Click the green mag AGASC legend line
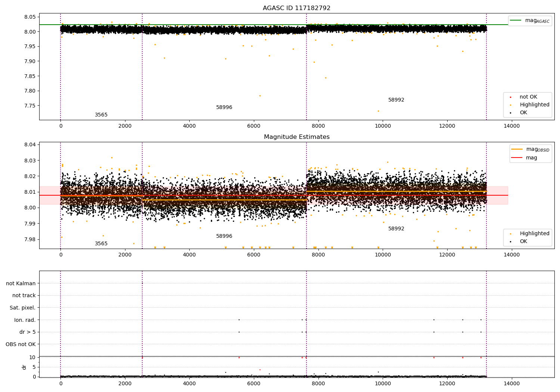 (x=516, y=21)
